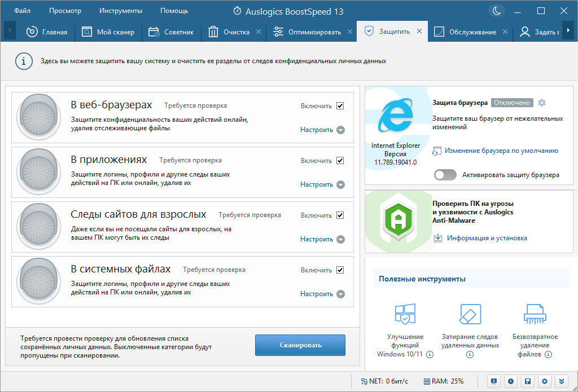The height and width of the screenshot is (392, 578).
Task: Click the Internet Explorer logo
Action: (396, 115)
